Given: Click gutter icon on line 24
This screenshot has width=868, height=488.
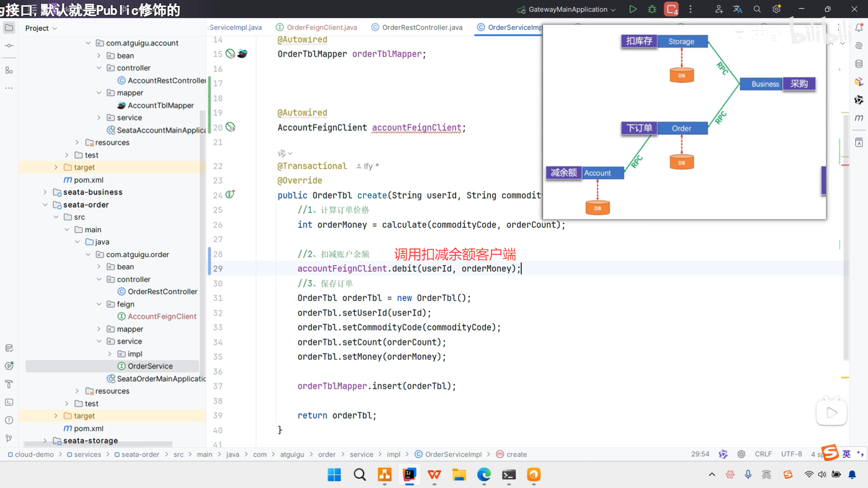Looking at the screenshot, I should (230, 195).
